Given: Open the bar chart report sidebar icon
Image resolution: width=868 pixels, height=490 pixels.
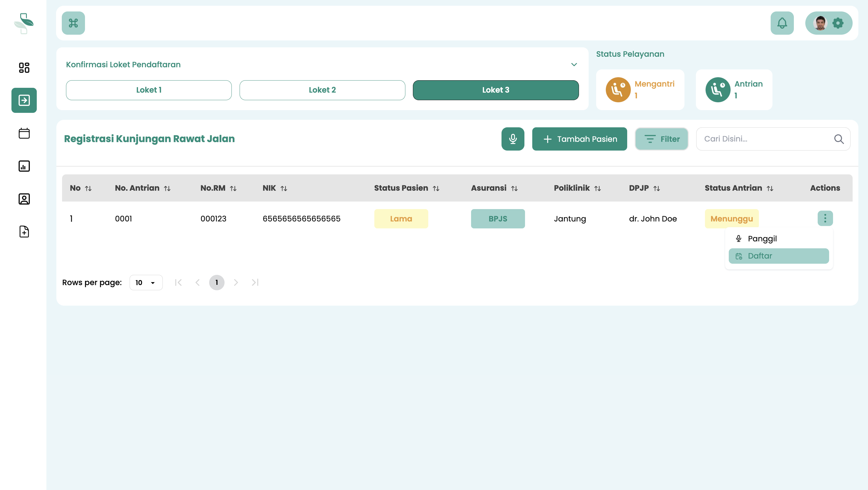Looking at the screenshot, I should coord(24,166).
